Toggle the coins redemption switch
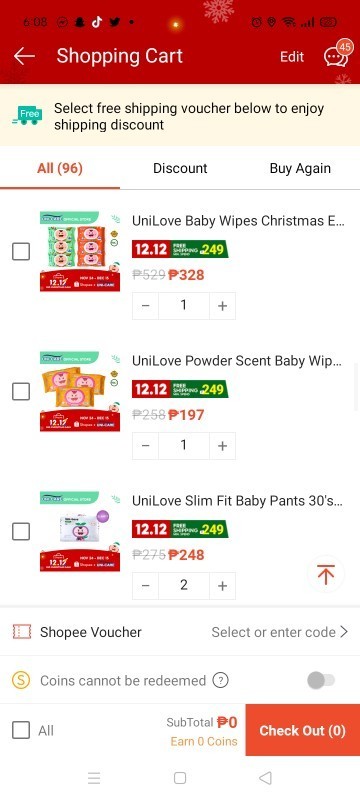 [321, 680]
